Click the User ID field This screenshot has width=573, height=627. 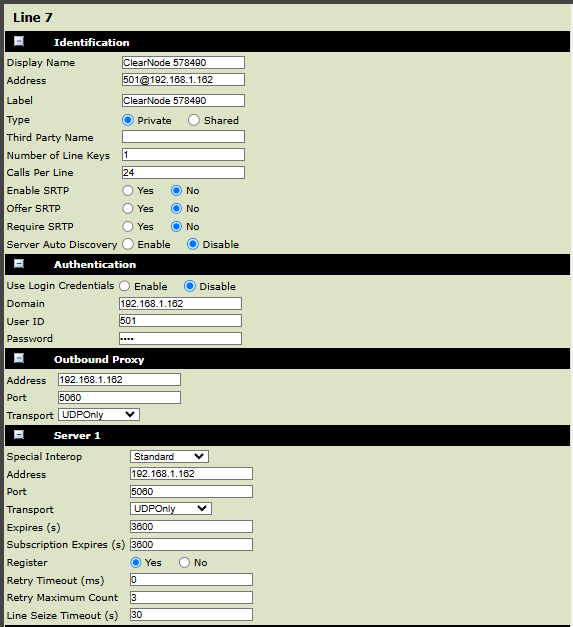tap(180, 320)
